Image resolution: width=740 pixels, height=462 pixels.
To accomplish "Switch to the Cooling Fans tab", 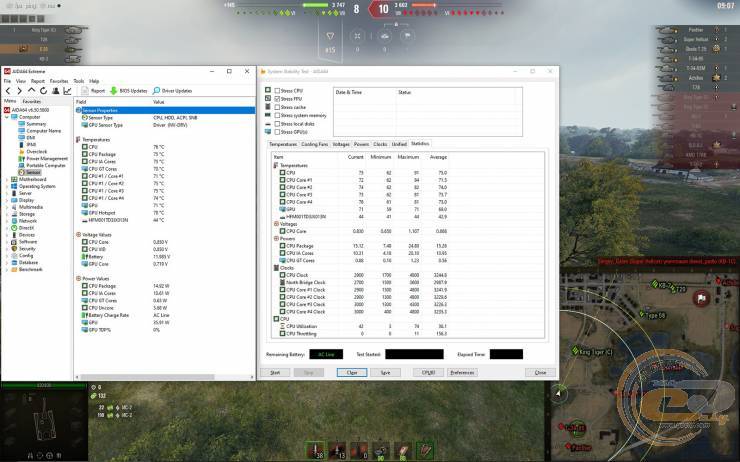I will [314, 144].
